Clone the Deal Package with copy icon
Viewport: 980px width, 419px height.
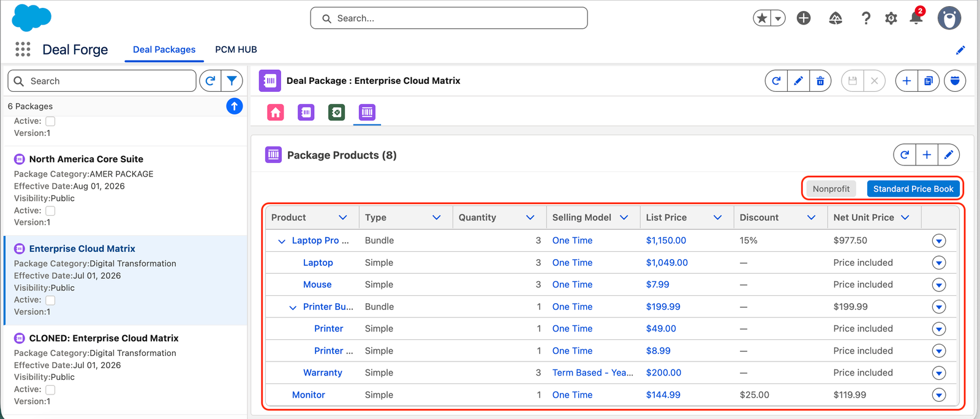929,81
